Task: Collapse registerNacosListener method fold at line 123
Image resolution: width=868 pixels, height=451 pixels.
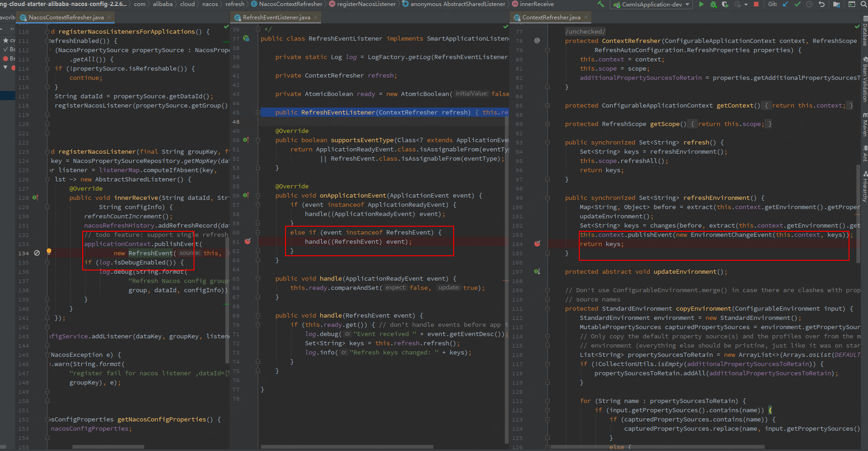Action: click(47, 151)
